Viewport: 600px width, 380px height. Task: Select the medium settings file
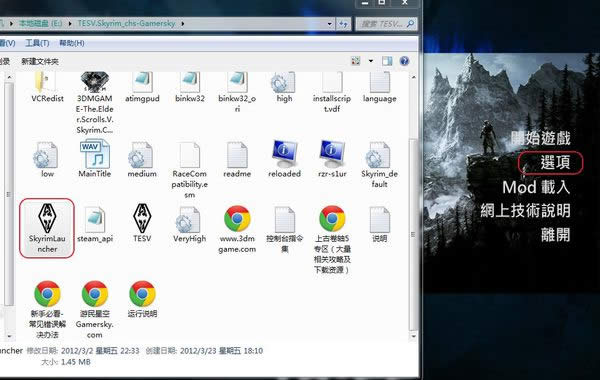(x=142, y=160)
